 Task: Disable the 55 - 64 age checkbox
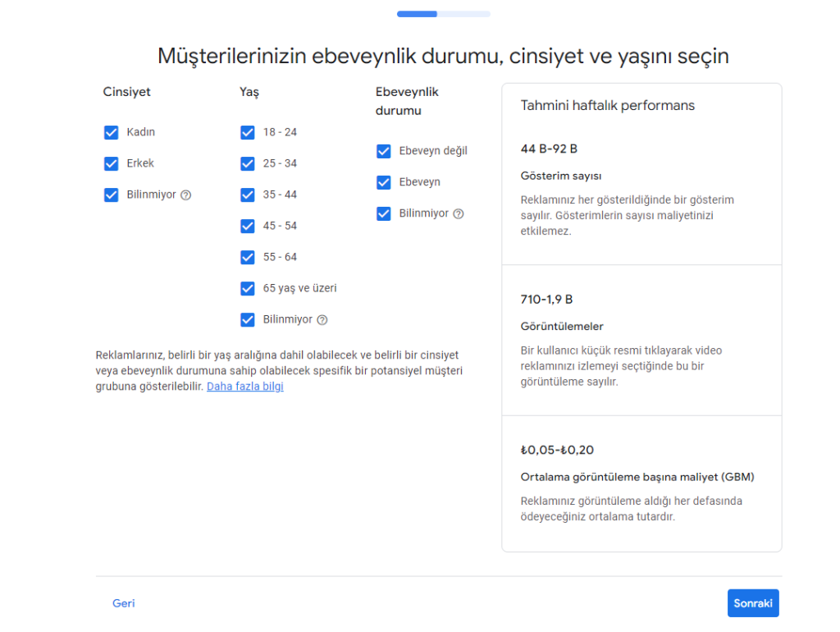click(x=248, y=257)
